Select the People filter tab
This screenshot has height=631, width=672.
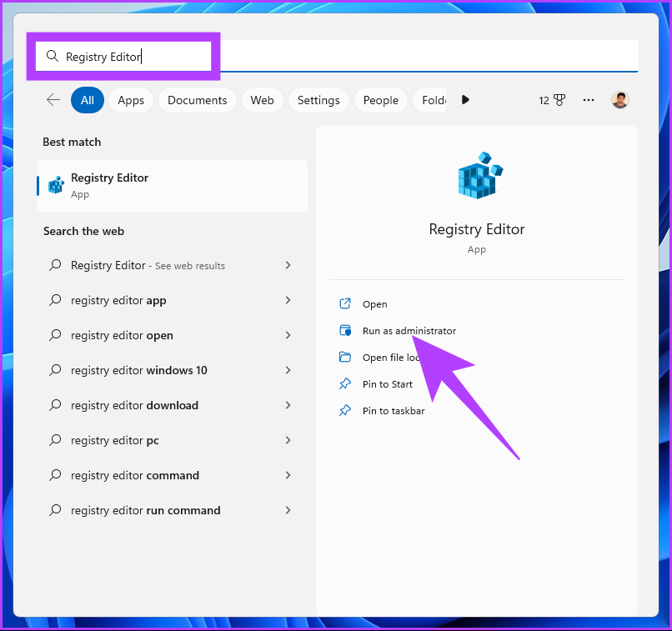(x=380, y=100)
